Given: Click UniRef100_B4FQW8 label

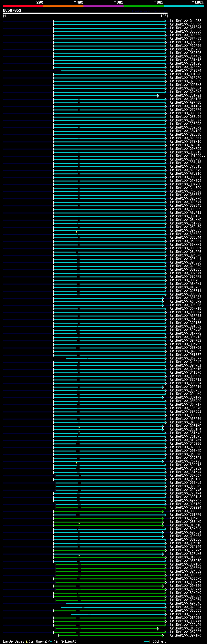Looking at the screenshot, I should click(186, 145).
